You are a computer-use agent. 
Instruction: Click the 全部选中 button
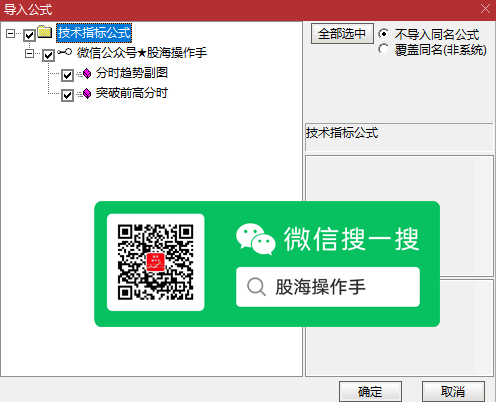point(342,33)
